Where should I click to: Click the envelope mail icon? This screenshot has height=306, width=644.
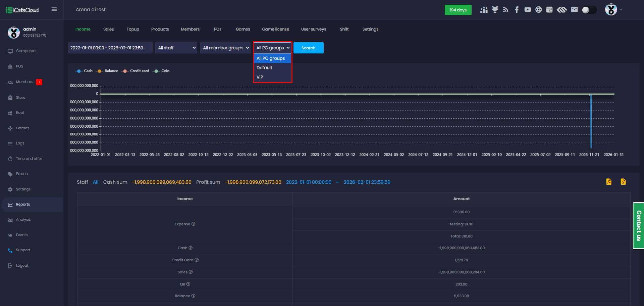point(574,10)
